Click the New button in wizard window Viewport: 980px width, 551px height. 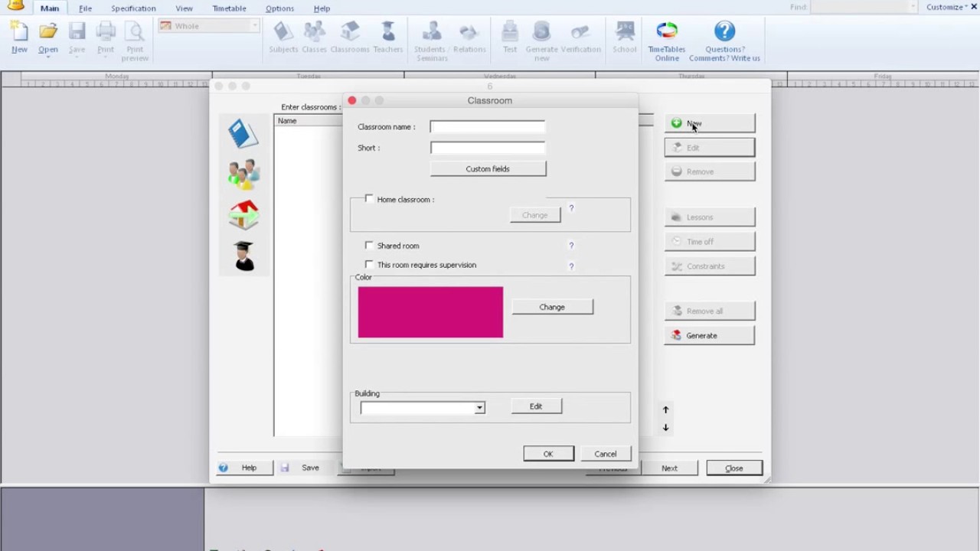pos(709,123)
